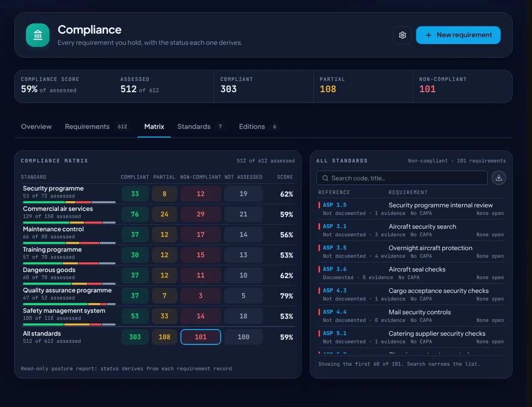
Task: Click the Compliance bank building logo icon
Action: (x=38, y=35)
